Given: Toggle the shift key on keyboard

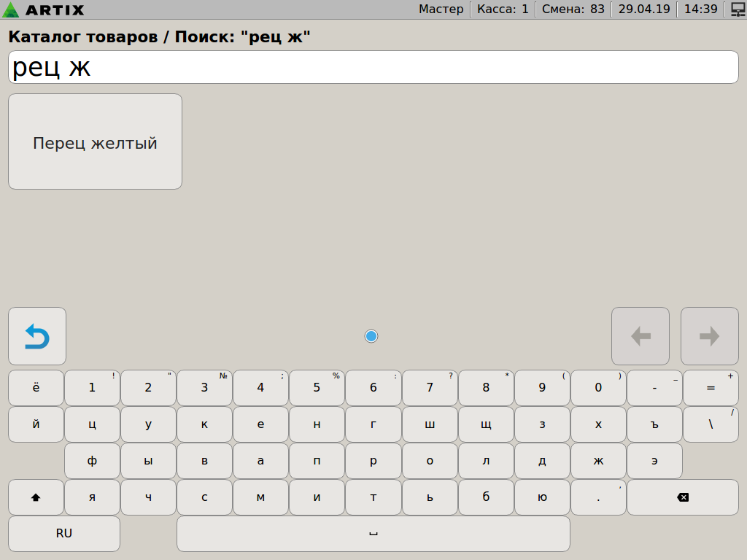Looking at the screenshot, I should coord(36,497).
